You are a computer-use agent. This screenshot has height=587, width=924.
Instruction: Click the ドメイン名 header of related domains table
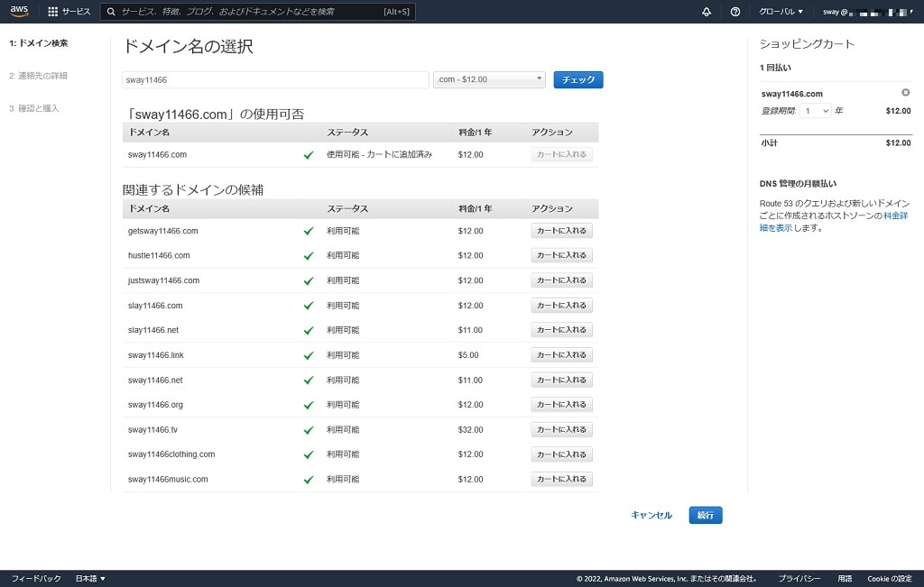149,208
